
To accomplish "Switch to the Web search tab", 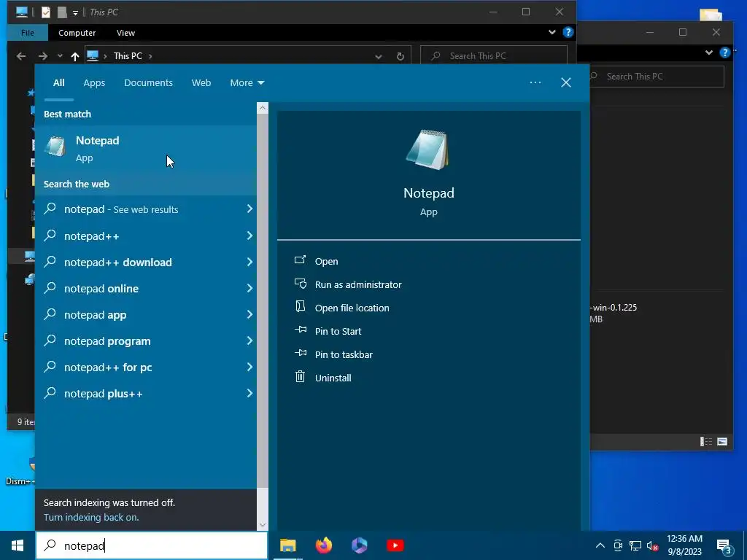I will click(201, 83).
